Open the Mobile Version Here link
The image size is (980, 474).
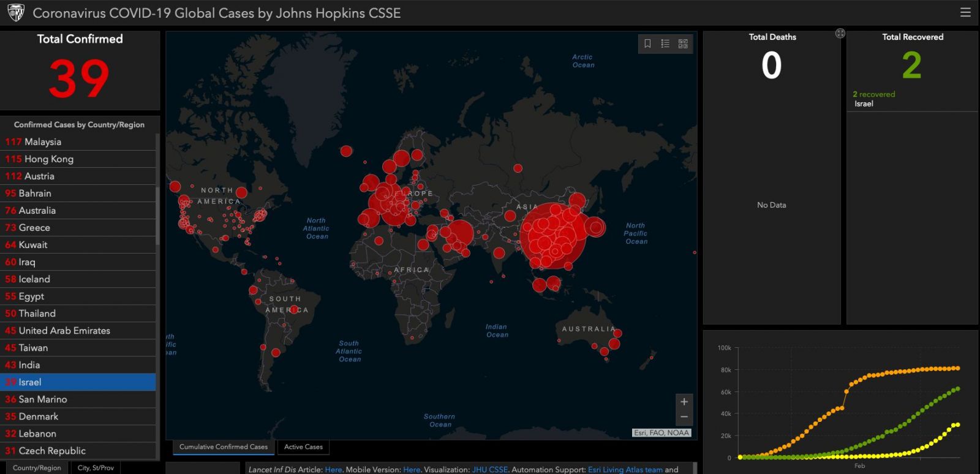412,470
